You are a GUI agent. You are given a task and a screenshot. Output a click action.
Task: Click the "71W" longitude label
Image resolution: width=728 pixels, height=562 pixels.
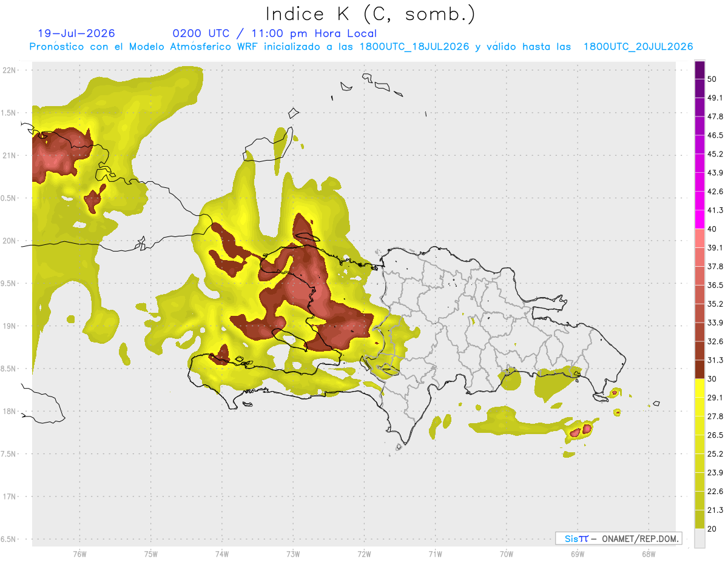[435, 554]
